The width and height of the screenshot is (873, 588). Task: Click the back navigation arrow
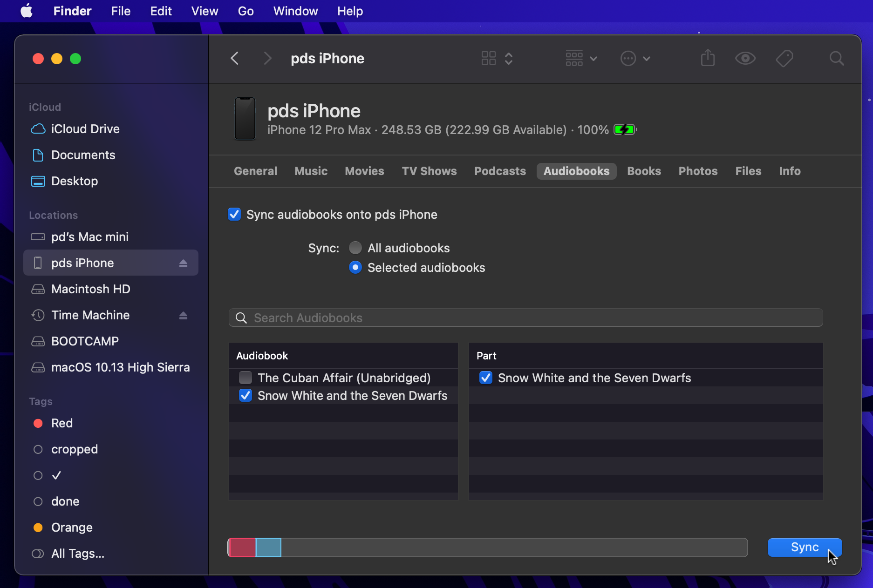(234, 58)
